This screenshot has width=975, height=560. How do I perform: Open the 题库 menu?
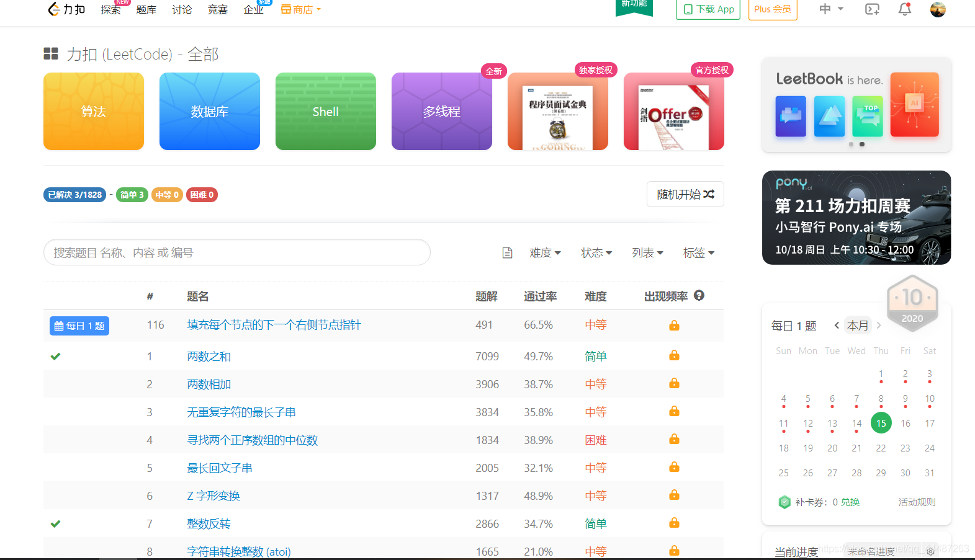click(146, 9)
